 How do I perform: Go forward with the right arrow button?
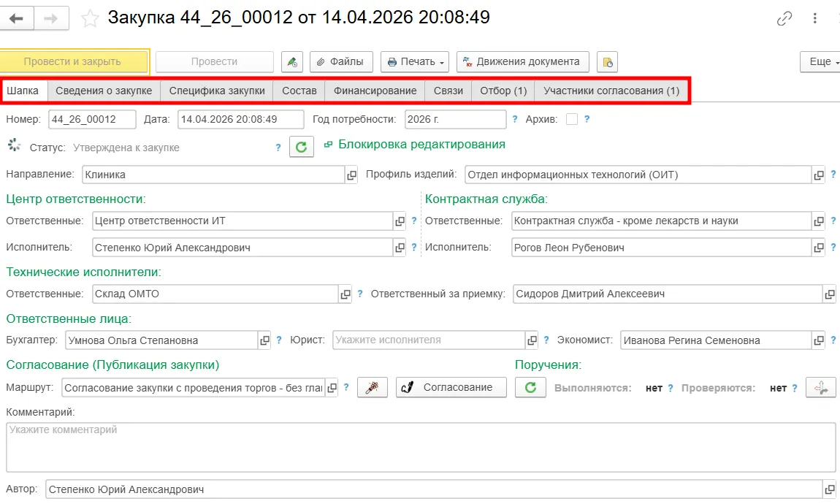click(51, 19)
